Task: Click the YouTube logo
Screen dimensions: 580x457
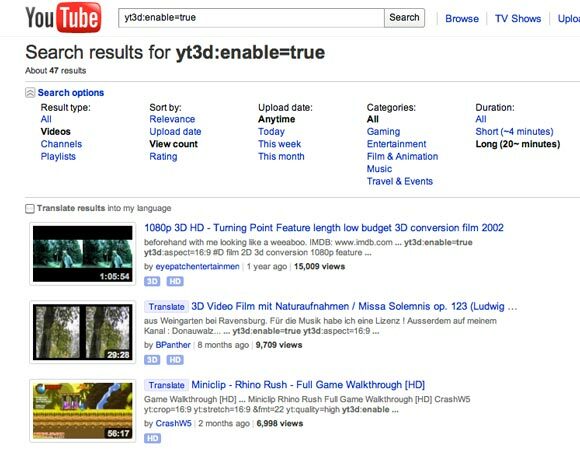Action: click(63, 17)
